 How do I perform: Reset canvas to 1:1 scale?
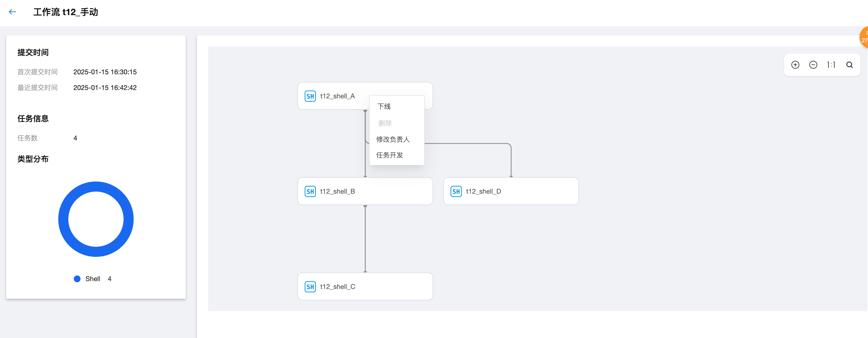pos(831,65)
